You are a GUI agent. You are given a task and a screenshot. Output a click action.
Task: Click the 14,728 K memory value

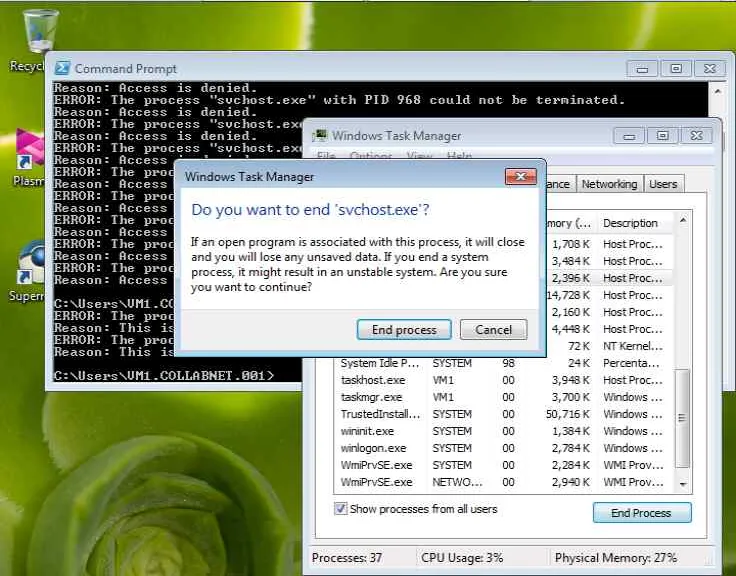pos(568,295)
